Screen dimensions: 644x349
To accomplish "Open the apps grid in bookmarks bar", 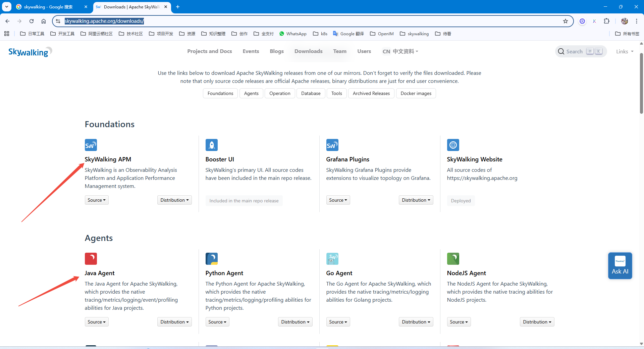I will (7, 34).
